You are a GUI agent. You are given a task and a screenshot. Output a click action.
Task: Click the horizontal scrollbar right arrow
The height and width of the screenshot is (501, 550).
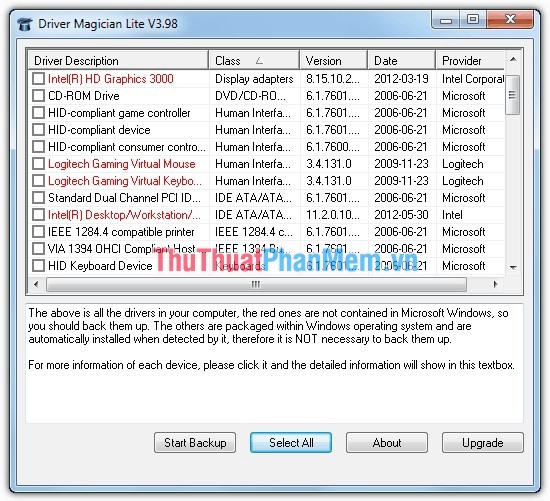(495, 284)
